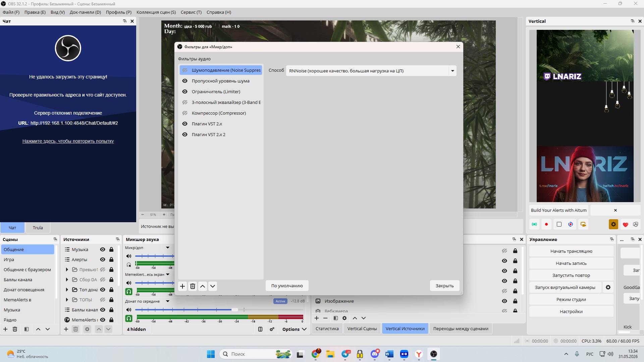Disable the Ограничитель (Limiter) filter
644x362 pixels.
(x=185, y=92)
